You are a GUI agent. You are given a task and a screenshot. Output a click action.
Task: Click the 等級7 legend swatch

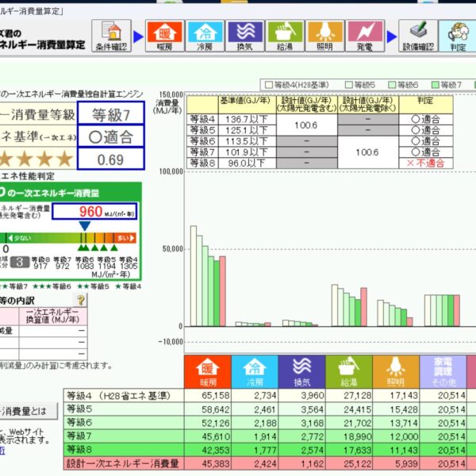click(x=436, y=85)
